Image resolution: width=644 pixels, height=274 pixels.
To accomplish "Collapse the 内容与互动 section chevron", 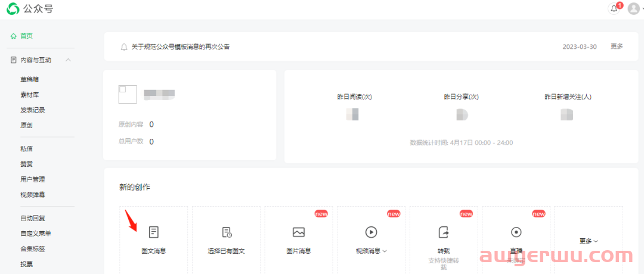I will [68, 60].
